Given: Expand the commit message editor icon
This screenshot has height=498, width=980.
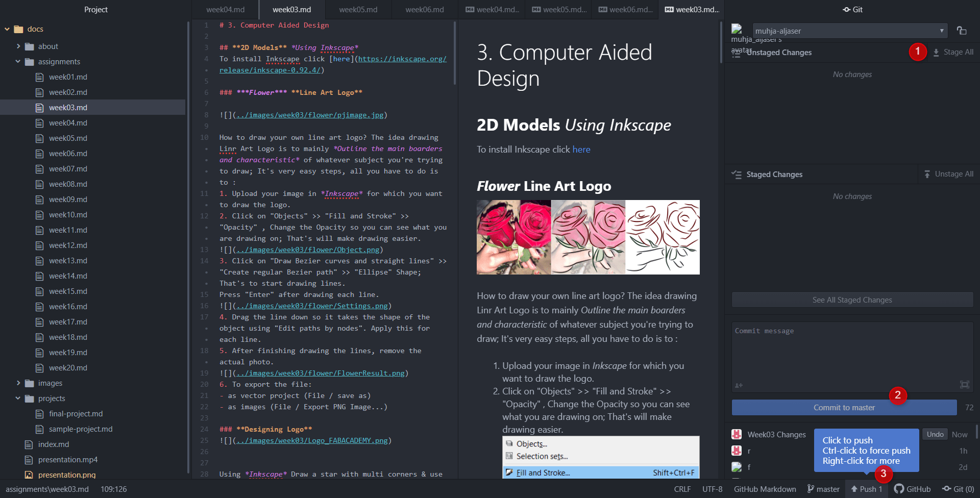Looking at the screenshot, I should [964, 384].
